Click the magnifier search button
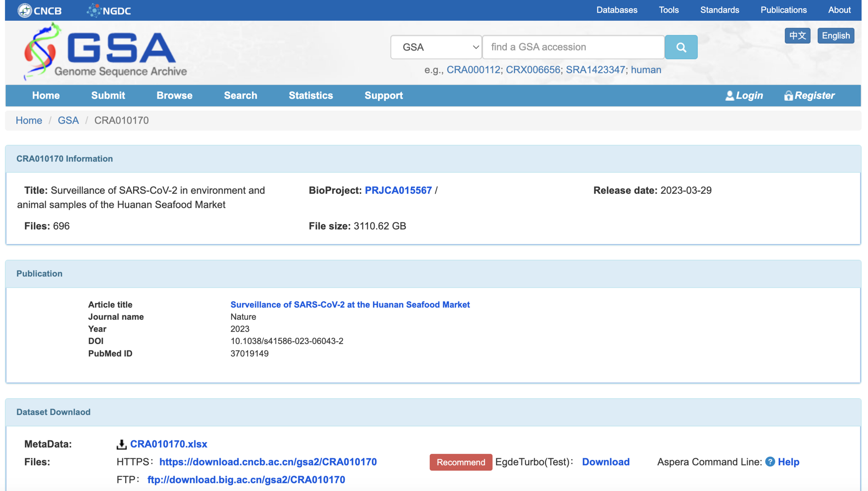Image resolution: width=868 pixels, height=491 pixels. (x=681, y=47)
